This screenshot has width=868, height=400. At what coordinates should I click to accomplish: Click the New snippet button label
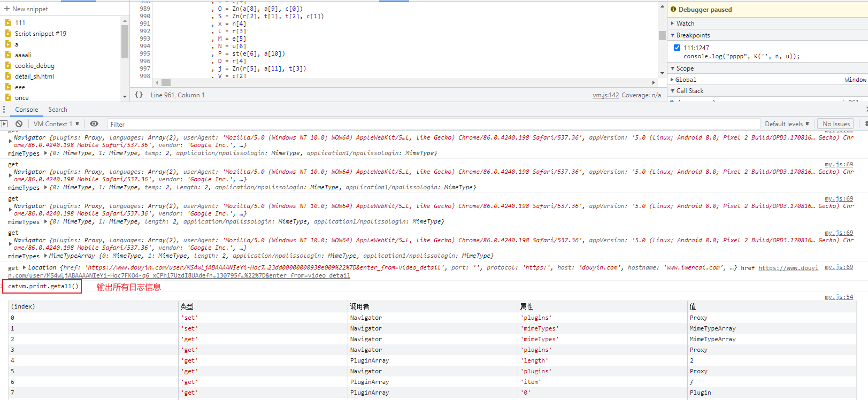pos(30,9)
